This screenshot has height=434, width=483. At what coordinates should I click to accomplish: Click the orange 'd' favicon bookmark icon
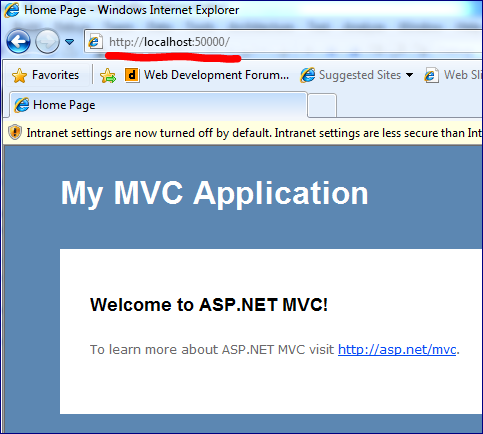132,75
